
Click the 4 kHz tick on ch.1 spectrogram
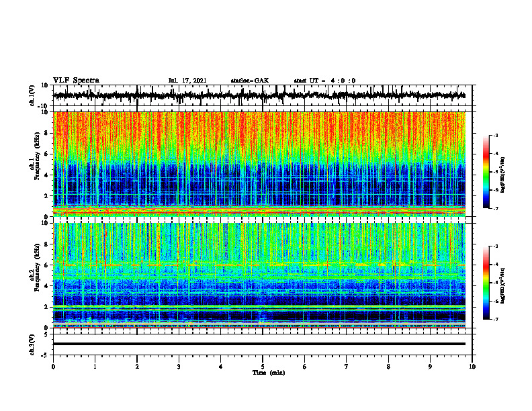46,175
